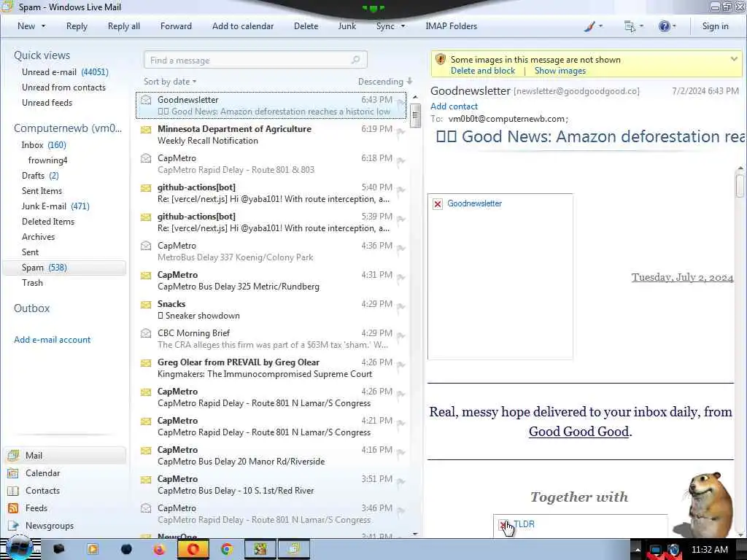
Task: Click the network tray icon
Action: coord(656,550)
